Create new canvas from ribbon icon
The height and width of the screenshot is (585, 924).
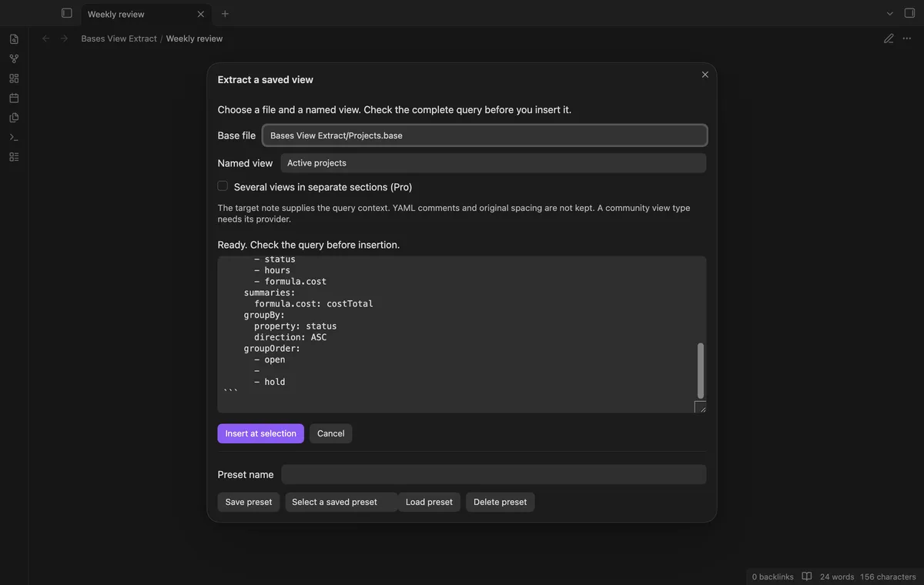click(x=14, y=79)
